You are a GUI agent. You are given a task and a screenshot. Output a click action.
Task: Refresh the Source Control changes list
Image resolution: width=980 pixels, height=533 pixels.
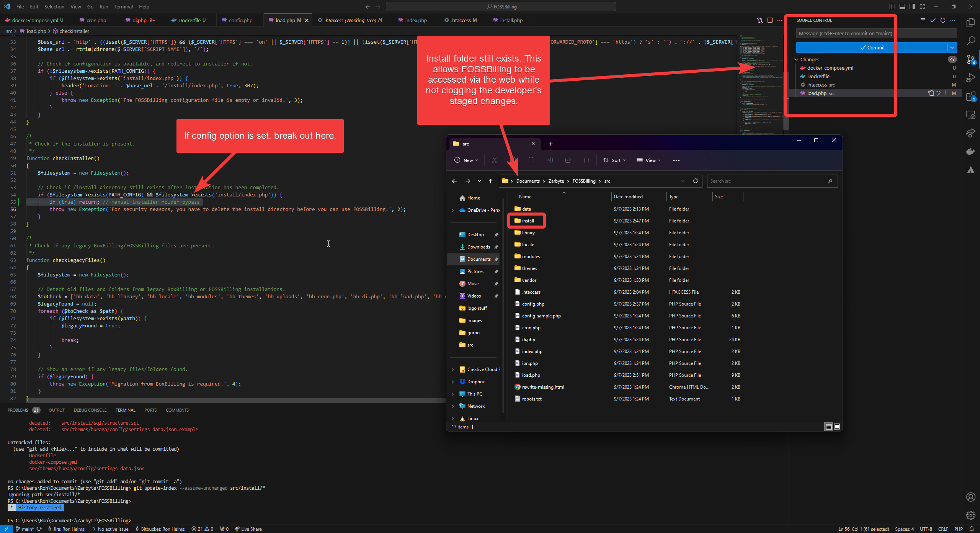942,20
